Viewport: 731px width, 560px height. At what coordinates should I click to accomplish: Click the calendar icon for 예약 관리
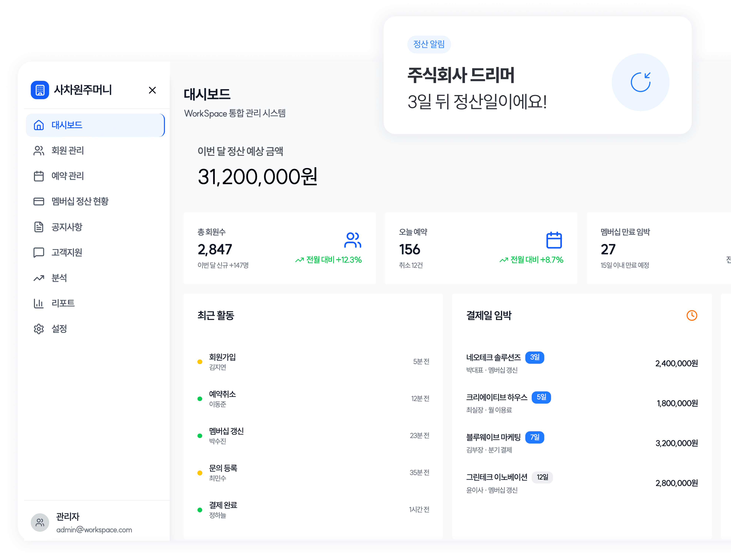point(39,176)
